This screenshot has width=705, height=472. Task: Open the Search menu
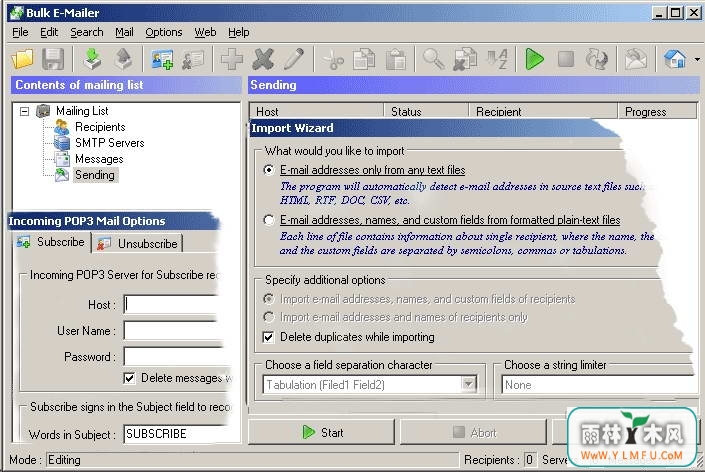click(86, 32)
